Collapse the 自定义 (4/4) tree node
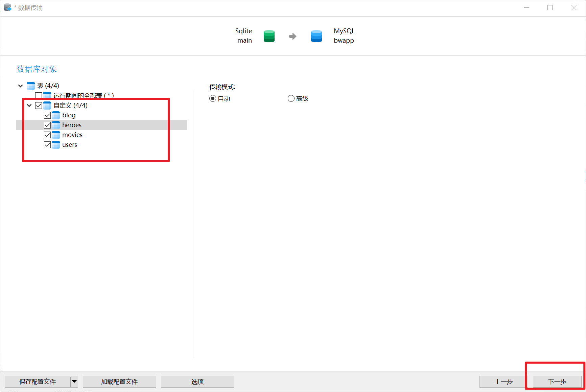 click(29, 106)
